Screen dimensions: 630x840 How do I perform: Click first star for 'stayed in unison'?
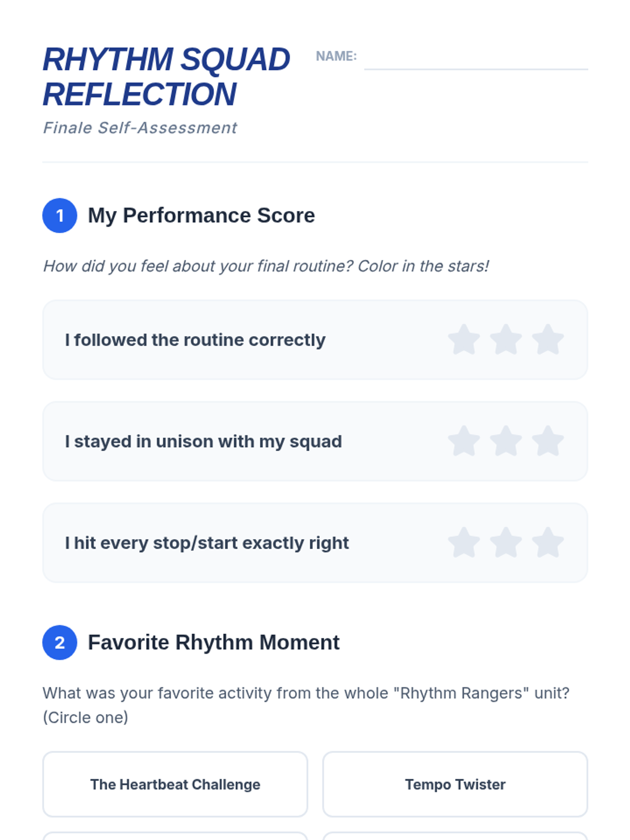pyautogui.click(x=464, y=441)
